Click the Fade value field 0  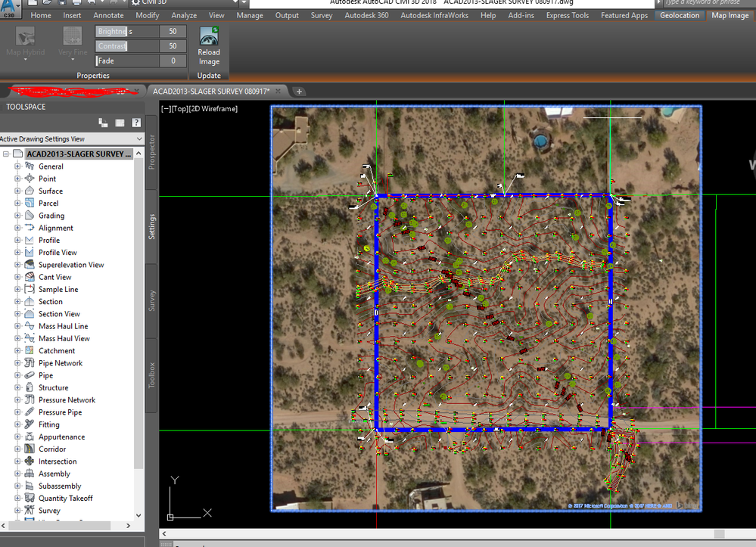(x=173, y=61)
